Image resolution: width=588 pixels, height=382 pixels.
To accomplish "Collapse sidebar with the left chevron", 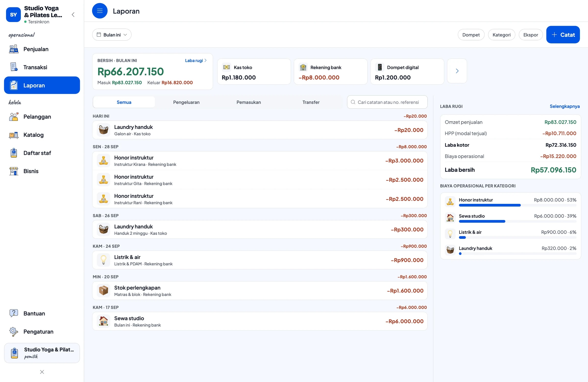I will pyautogui.click(x=73, y=14).
